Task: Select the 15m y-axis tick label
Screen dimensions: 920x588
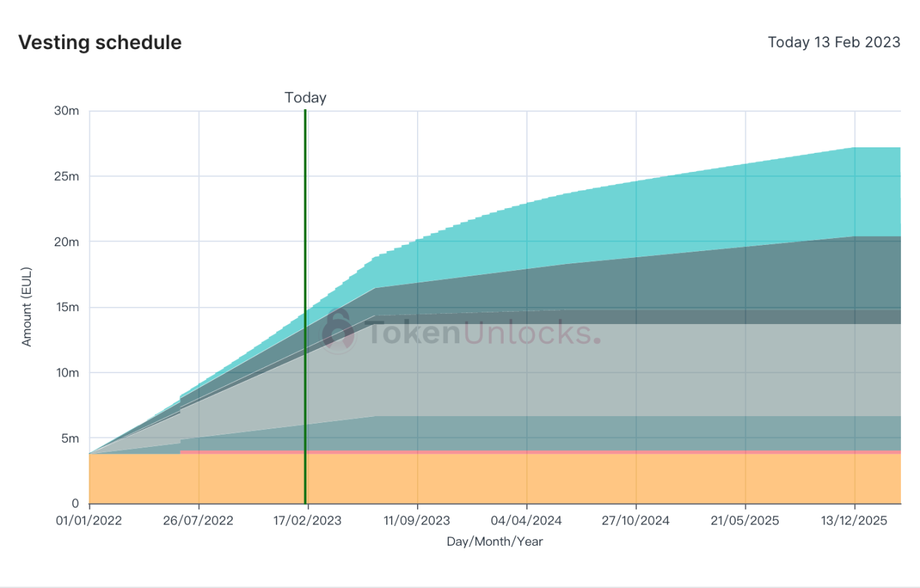Action: coord(67,307)
